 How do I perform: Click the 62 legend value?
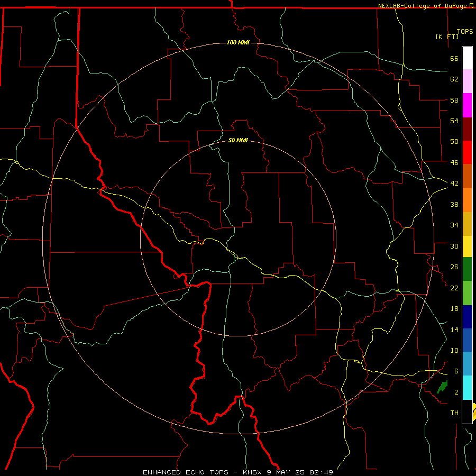(x=454, y=79)
